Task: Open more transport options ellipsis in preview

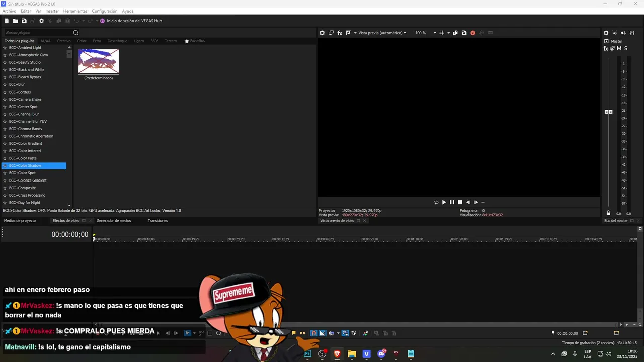Action: tap(483, 202)
